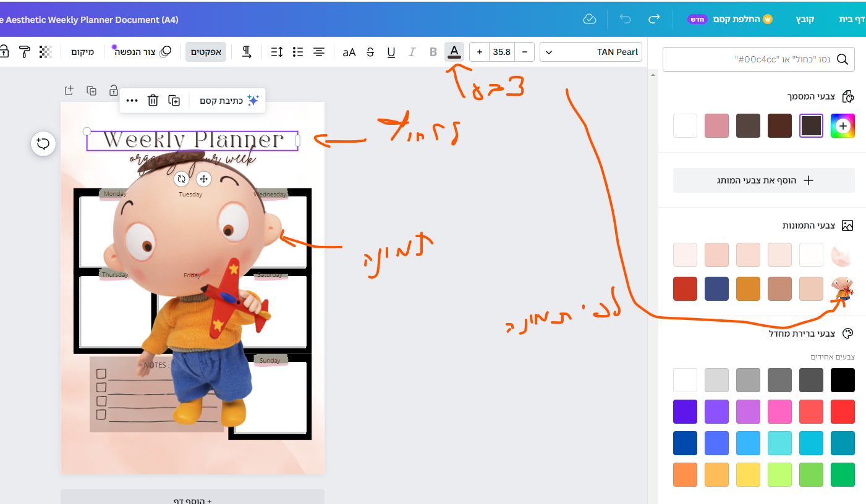Pick the pink swatch in document colors
The height and width of the screenshot is (504, 866).
click(x=716, y=126)
